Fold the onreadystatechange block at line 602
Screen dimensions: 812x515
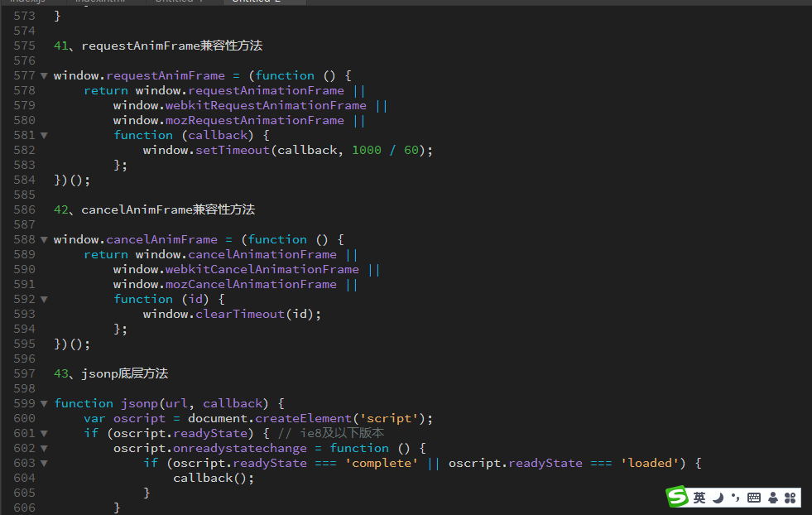[x=44, y=448]
